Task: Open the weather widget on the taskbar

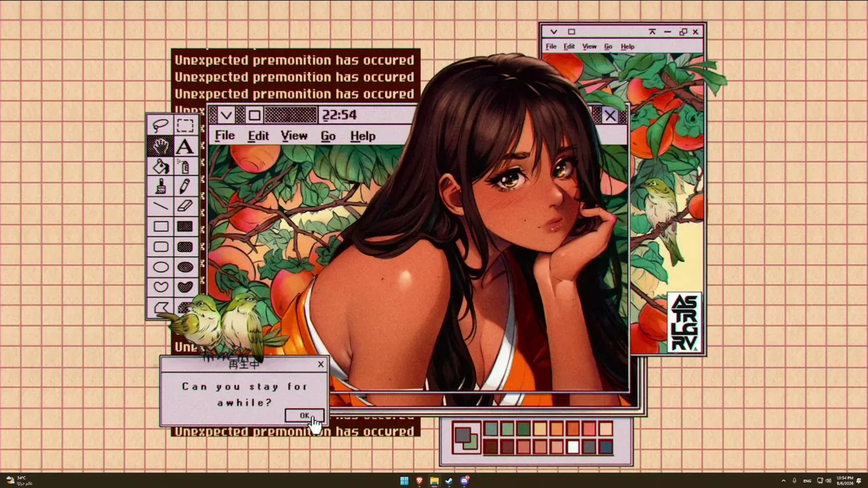Action: [x=18, y=481]
